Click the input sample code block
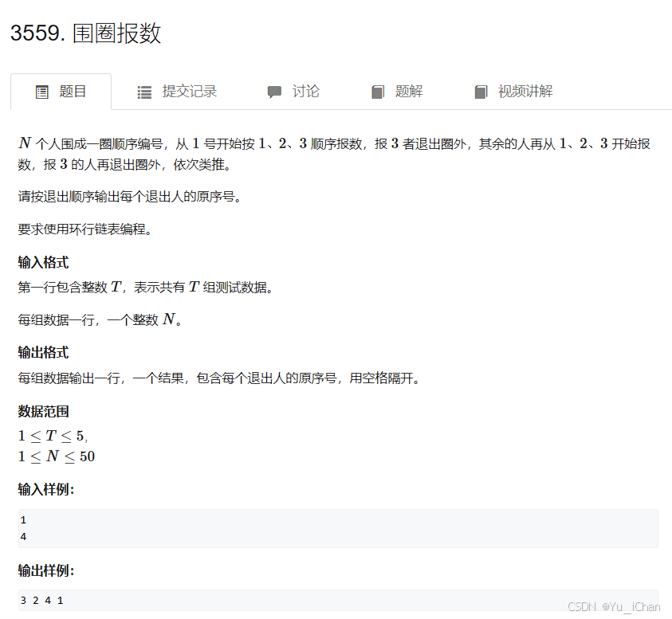672x619 pixels. click(338, 528)
